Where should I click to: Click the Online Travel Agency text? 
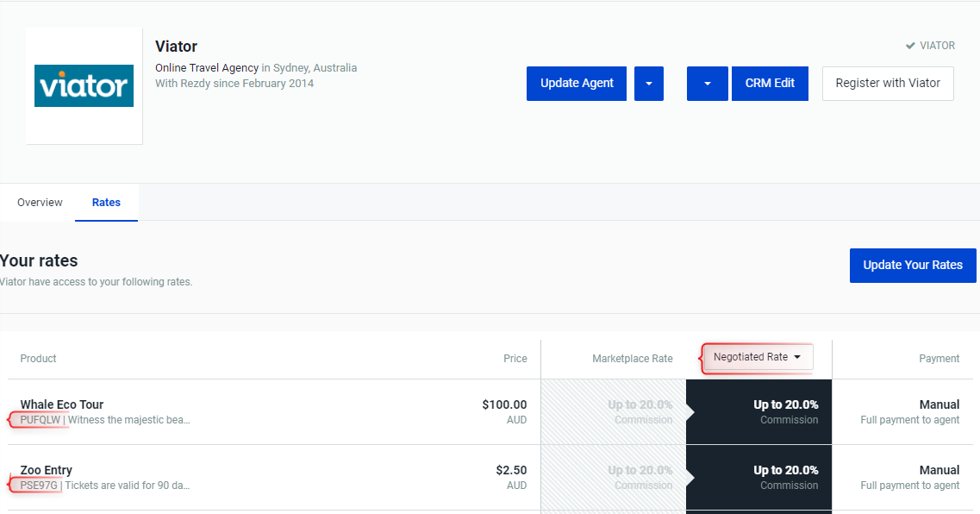click(207, 67)
